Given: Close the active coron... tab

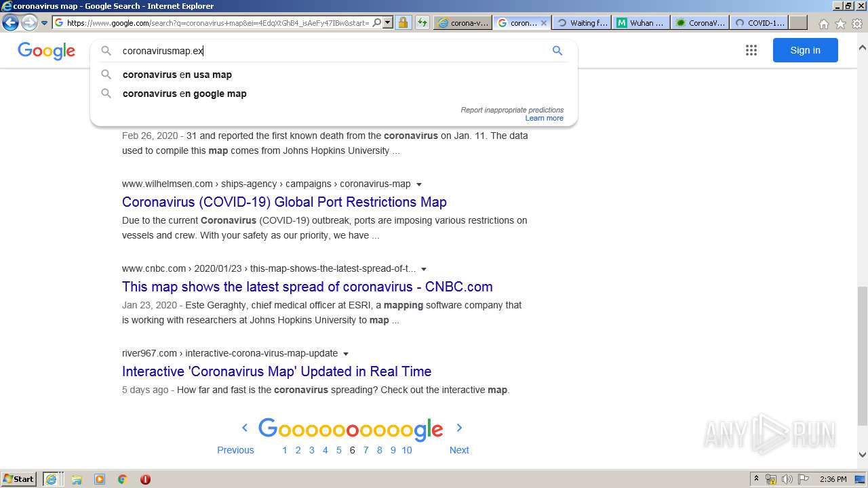Looking at the screenshot, I should click(x=543, y=22).
